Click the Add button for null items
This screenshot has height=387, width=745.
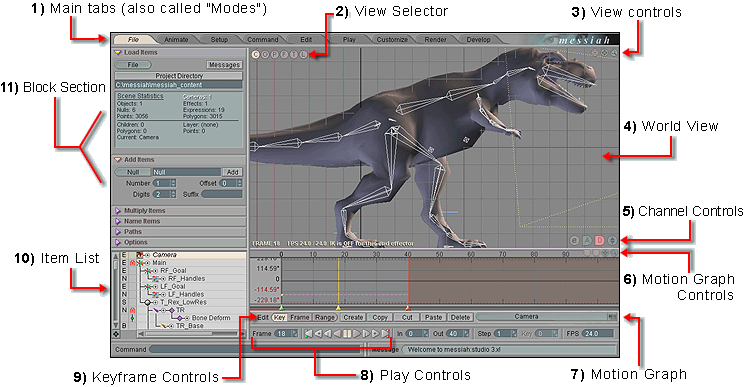[232, 172]
